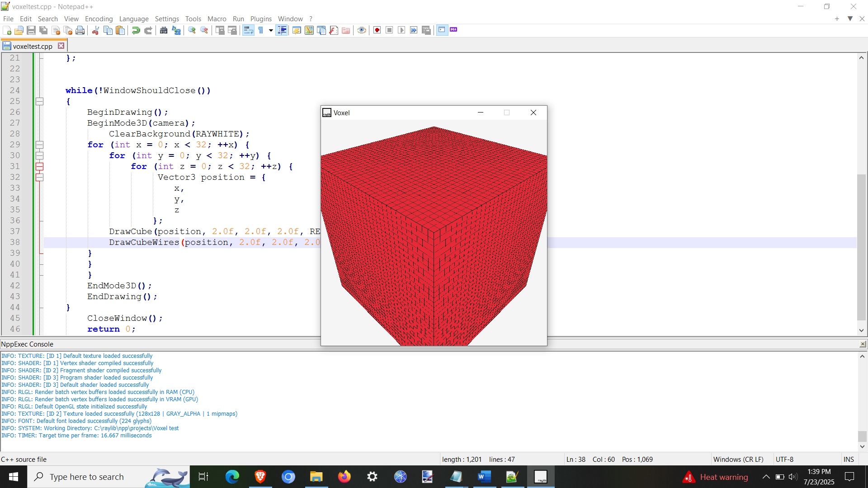Start macro recording with the red record icon

tap(377, 30)
